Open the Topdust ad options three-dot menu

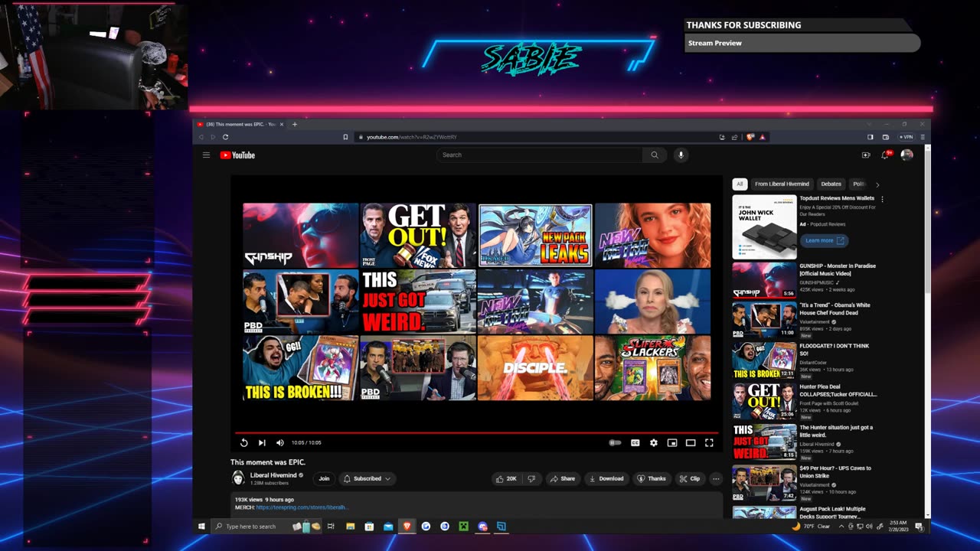pos(882,200)
